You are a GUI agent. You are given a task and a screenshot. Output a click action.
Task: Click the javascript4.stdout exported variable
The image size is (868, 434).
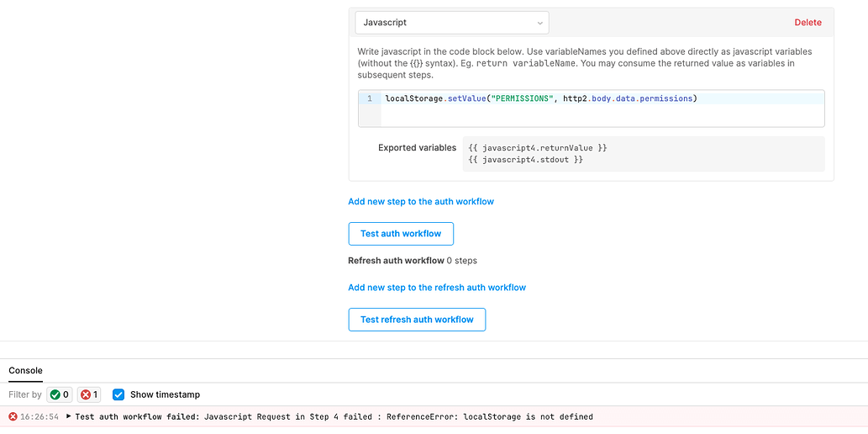coord(526,159)
